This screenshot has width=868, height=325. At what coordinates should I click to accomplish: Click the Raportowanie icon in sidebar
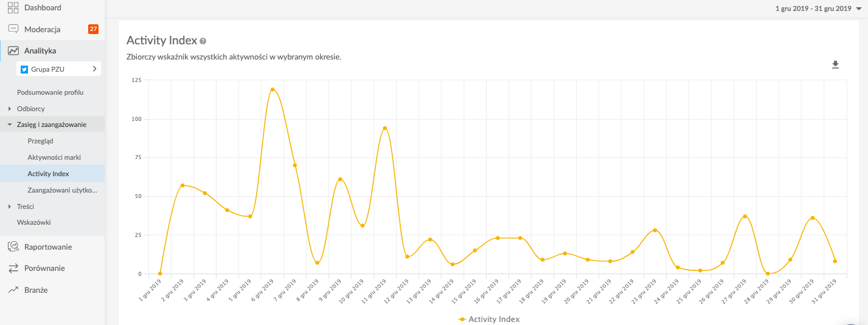pyautogui.click(x=13, y=247)
